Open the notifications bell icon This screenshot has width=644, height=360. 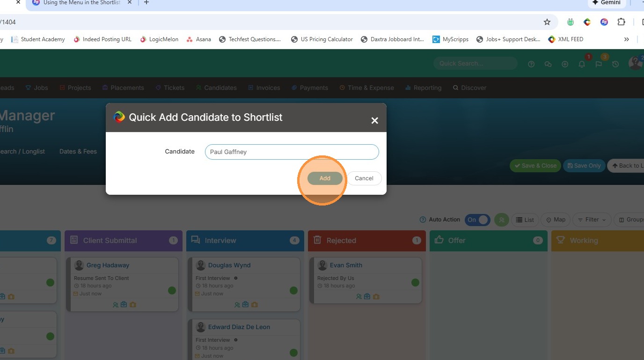(582, 64)
